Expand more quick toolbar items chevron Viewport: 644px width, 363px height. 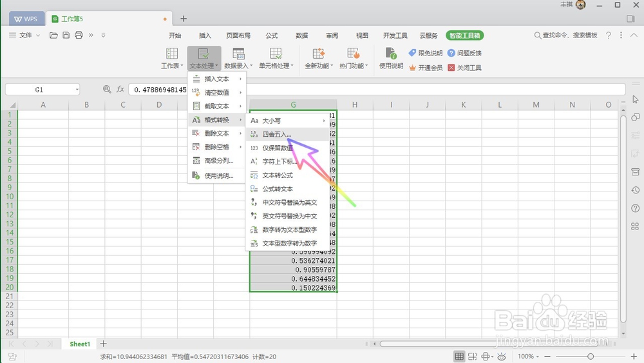pos(91,35)
